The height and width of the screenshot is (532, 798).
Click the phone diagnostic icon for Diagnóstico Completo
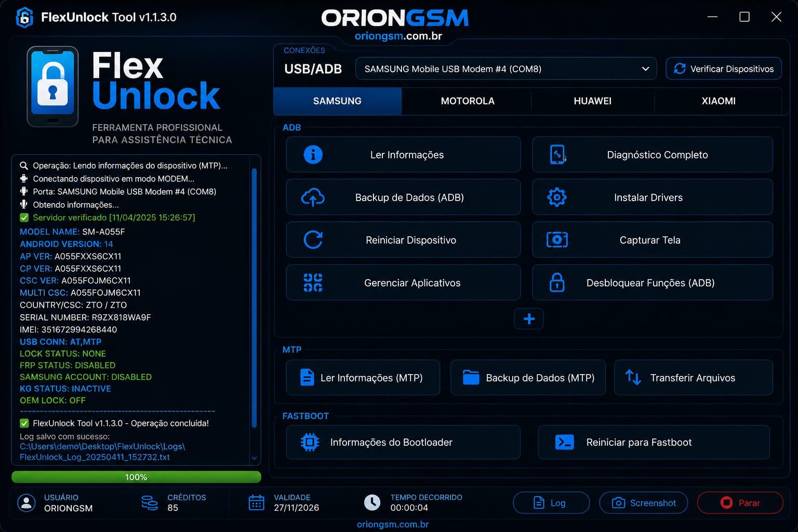point(557,154)
